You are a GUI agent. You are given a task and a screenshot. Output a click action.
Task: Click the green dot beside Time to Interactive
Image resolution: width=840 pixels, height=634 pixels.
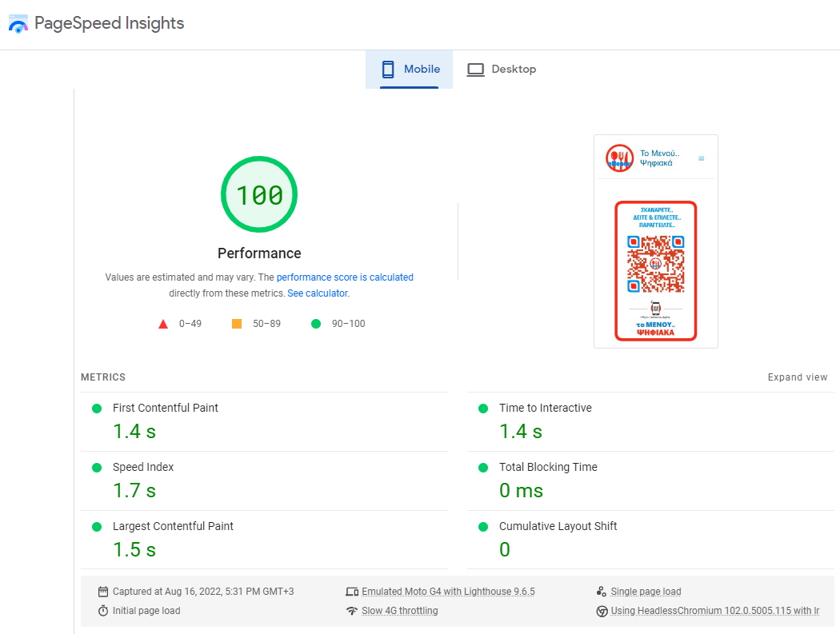[x=483, y=409]
